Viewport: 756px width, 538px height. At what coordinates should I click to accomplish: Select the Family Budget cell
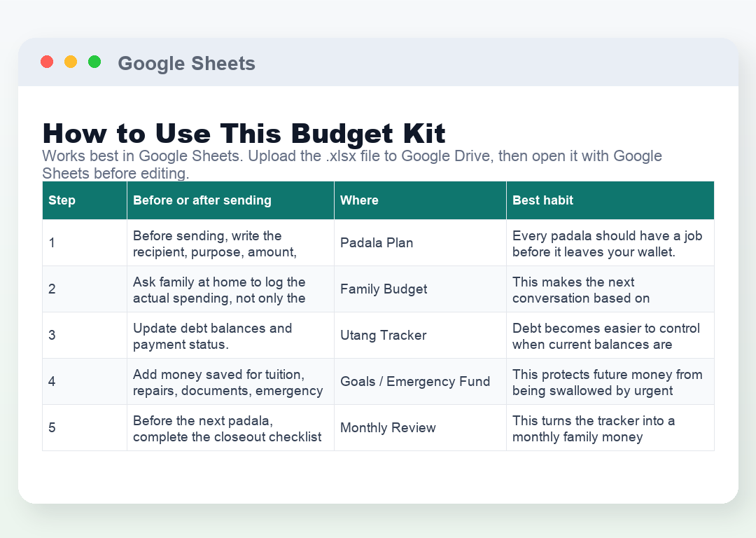(420, 289)
